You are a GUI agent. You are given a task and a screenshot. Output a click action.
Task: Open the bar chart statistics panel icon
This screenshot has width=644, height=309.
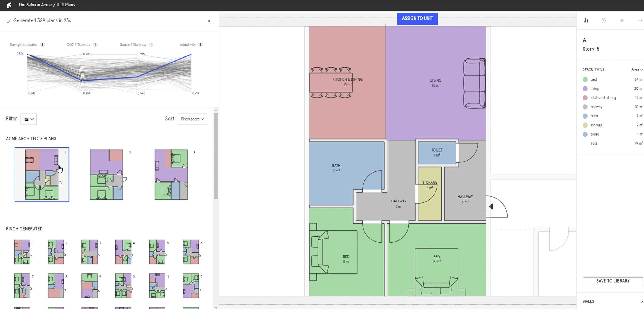[x=586, y=20]
